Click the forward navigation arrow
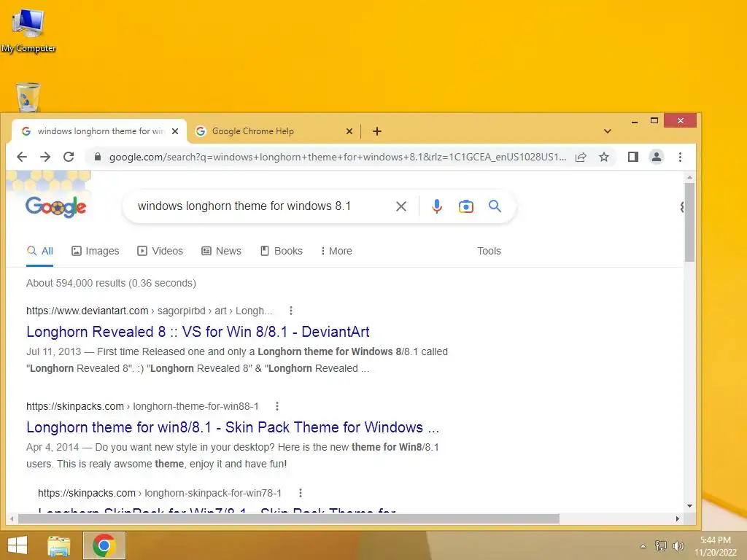This screenshot has height=560, width=747. coord(45,157)
